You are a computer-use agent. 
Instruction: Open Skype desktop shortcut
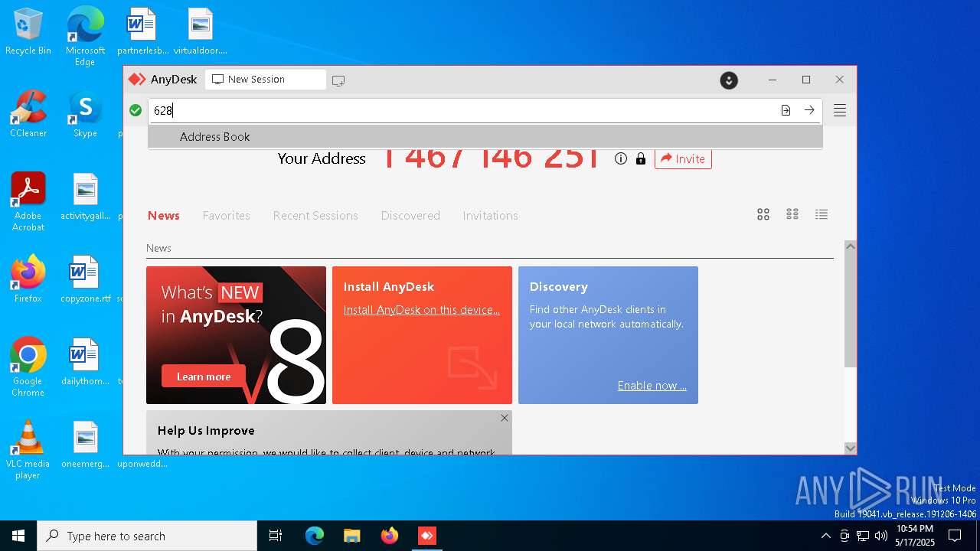click(x=85, y=113)
